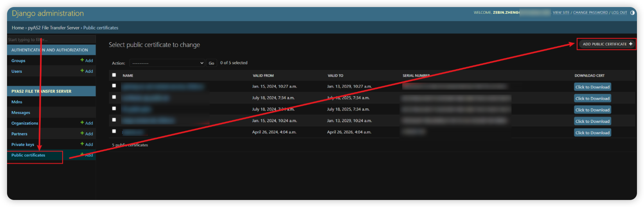Check the box for the first certificate row

[114, 86]
